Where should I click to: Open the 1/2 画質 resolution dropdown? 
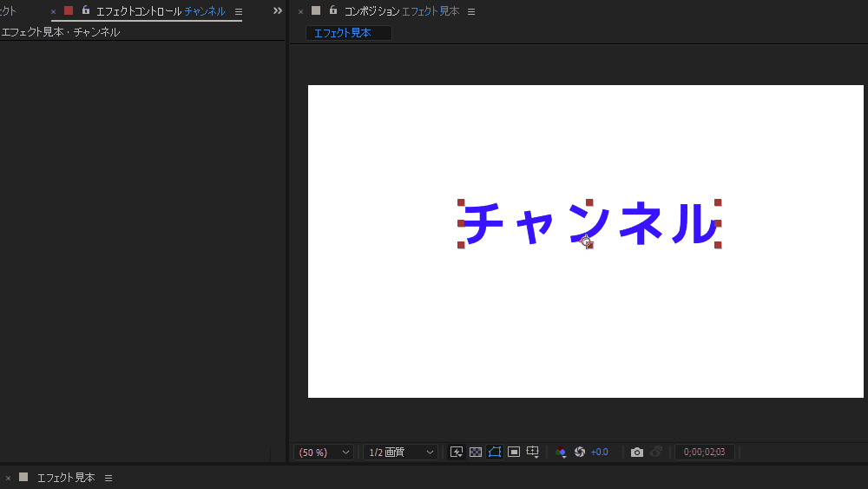tap(400, 453)
